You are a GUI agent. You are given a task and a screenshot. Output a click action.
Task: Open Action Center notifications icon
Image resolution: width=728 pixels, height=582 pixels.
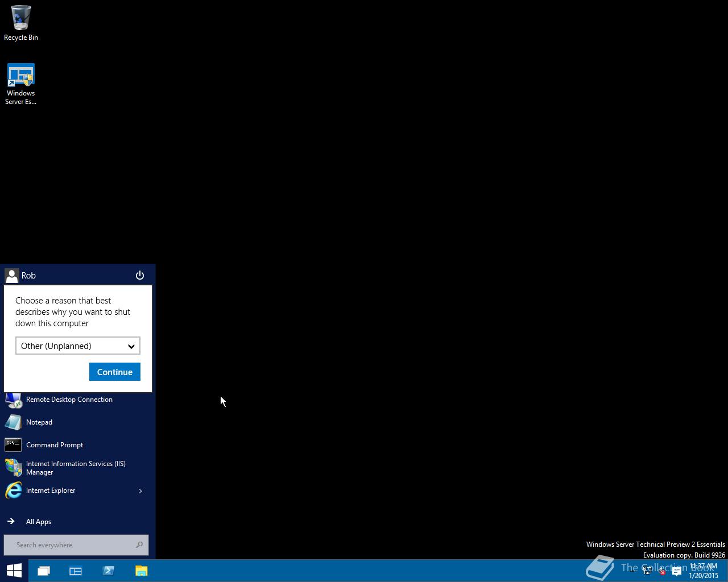(677, 571)
